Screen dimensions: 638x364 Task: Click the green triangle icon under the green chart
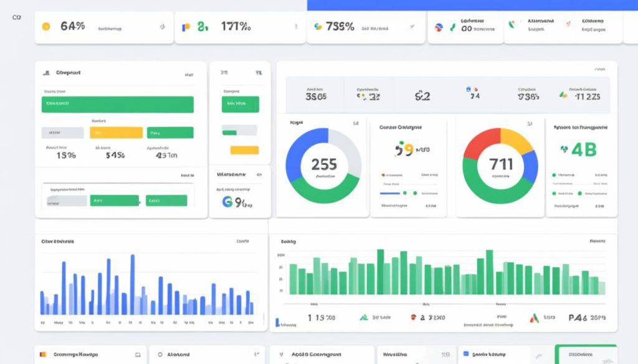(364, 317)
